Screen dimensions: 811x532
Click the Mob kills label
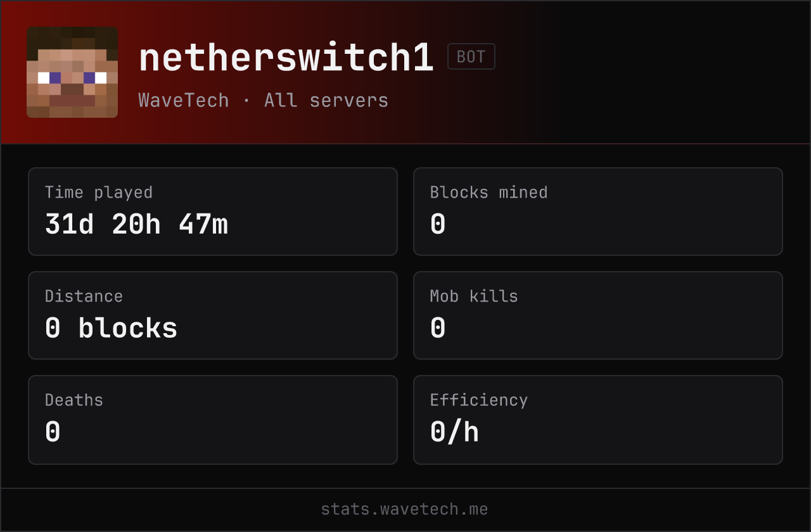click(x=474, y=296)
